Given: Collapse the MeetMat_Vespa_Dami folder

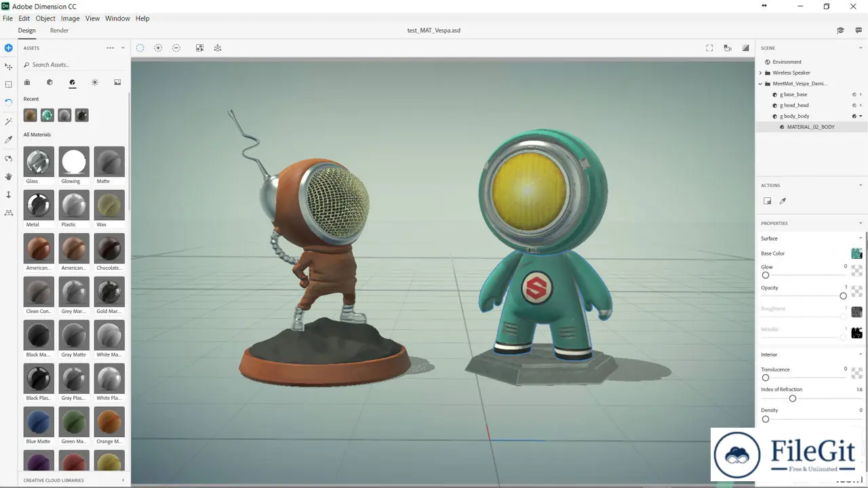Looking at the screenshot, I should [760, 83].
